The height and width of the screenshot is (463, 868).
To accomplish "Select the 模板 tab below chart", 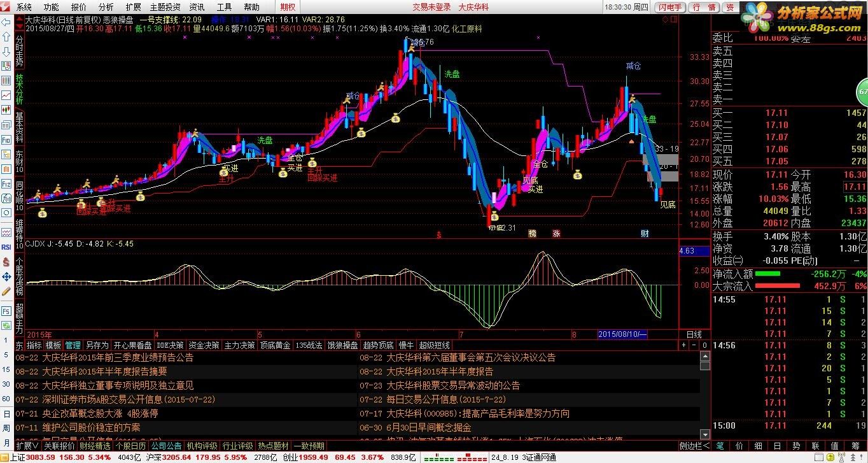I will [x=53, y=345].
